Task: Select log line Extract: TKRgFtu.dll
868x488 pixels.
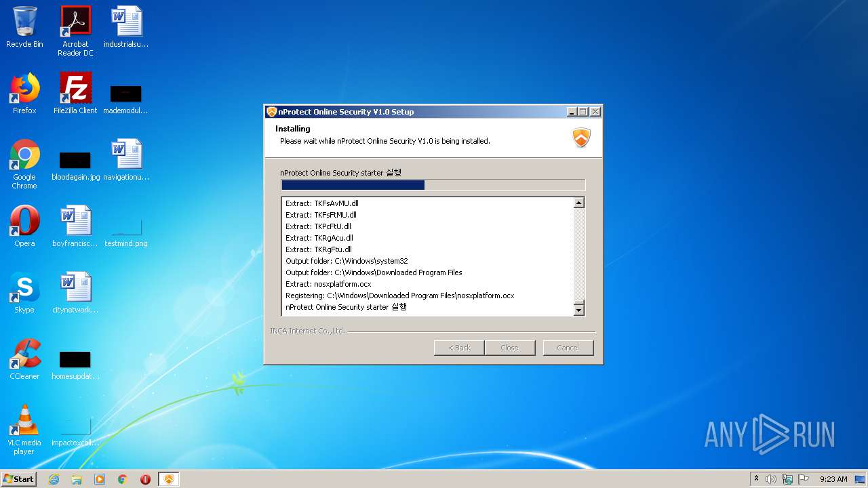Action: pyautogui.click(x=318, y=249)
